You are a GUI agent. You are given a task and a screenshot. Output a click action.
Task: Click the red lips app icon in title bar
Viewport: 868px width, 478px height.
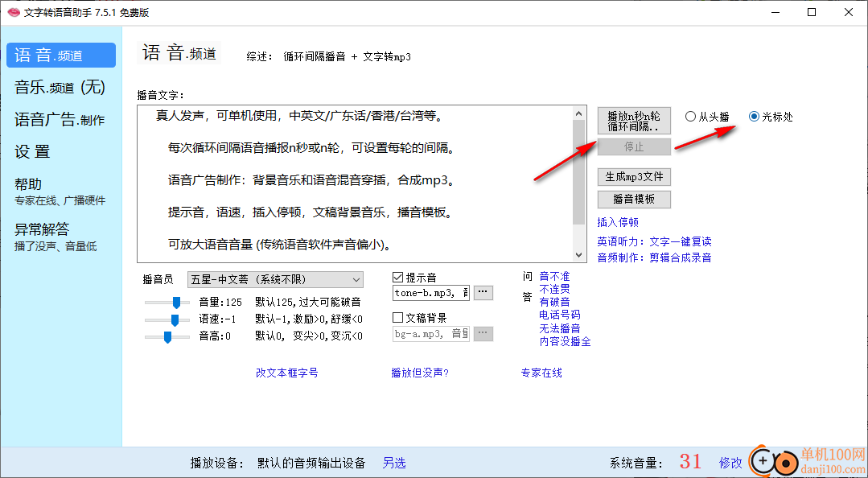coord(14,13)
